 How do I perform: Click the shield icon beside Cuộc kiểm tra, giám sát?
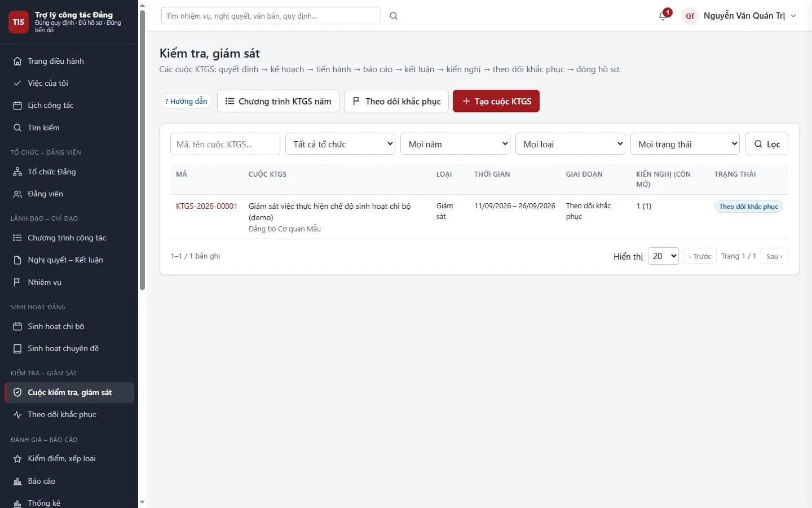tap(17, 392)
